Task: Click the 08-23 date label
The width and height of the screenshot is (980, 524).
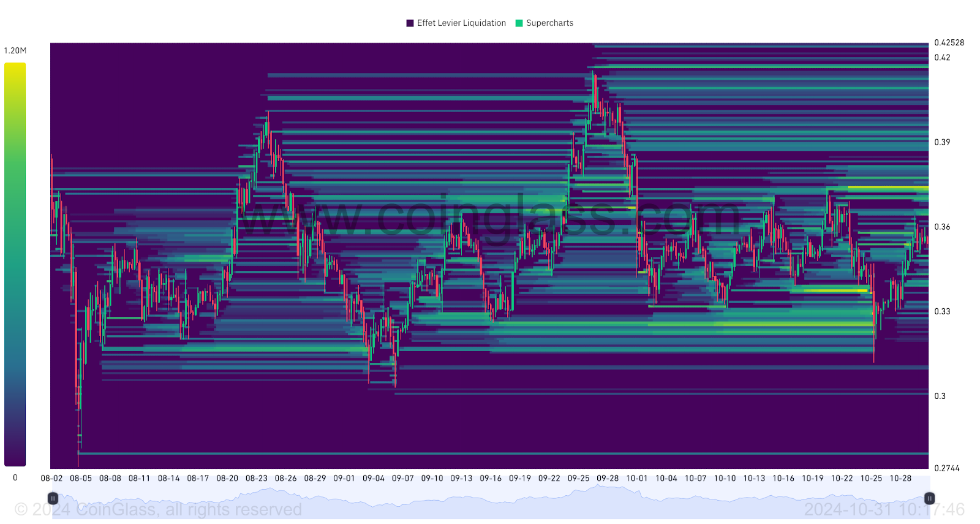Action: point(257,479)
